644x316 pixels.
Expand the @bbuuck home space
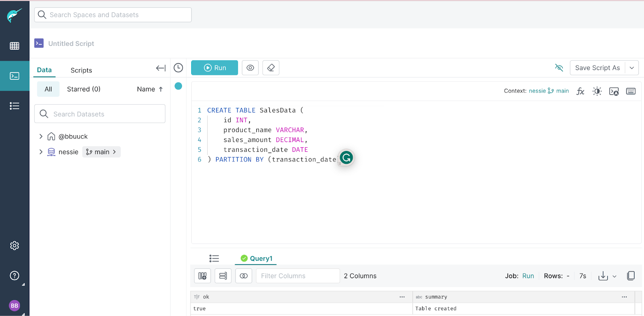coord(41,136)
